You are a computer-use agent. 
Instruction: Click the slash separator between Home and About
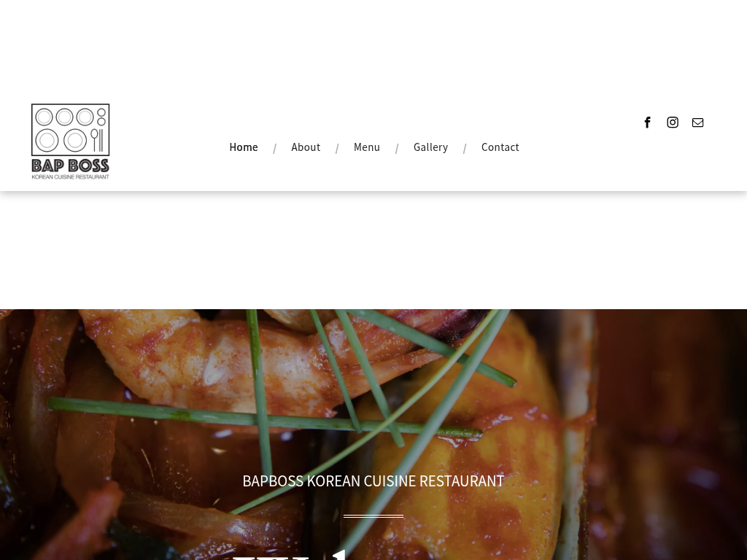pyautogui.click(x=274, y=149)
